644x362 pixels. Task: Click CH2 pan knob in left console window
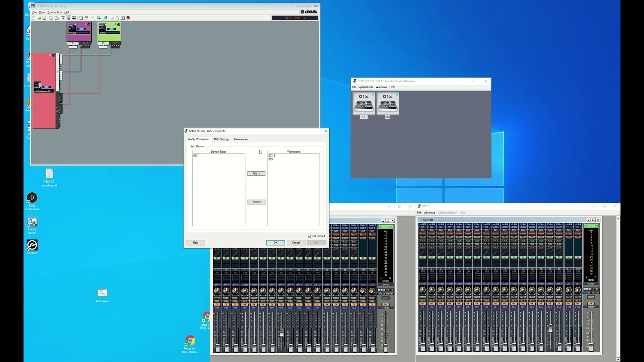226,290
